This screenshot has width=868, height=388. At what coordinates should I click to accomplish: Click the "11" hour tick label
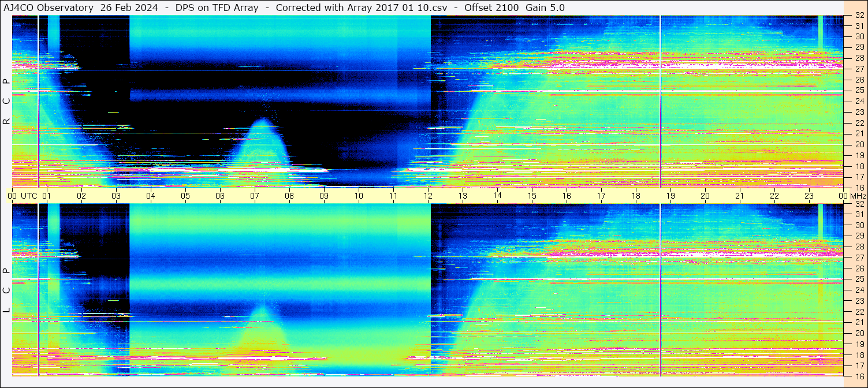click(x=393, y=196)
